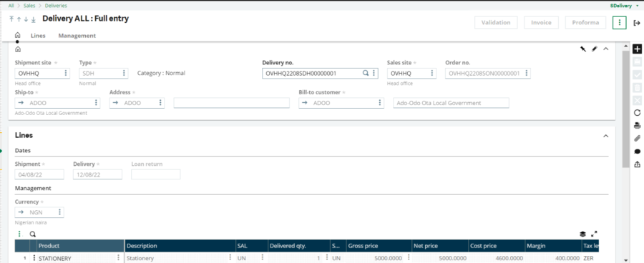Open Sales site field actions menu
This screenshot has height=263, width=644.
[x=431, y=73]
